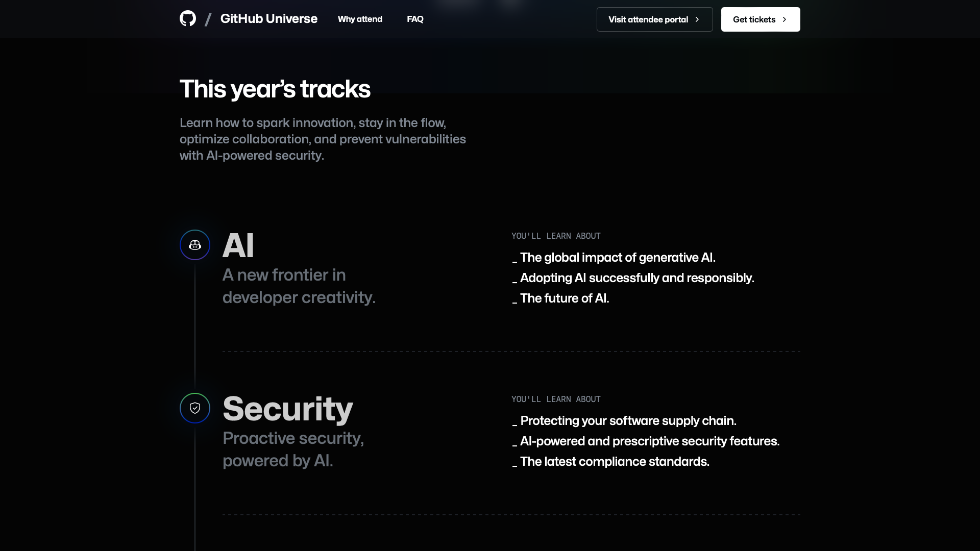Click the GitHub Octocat logo icon

[x=188, y=19]
